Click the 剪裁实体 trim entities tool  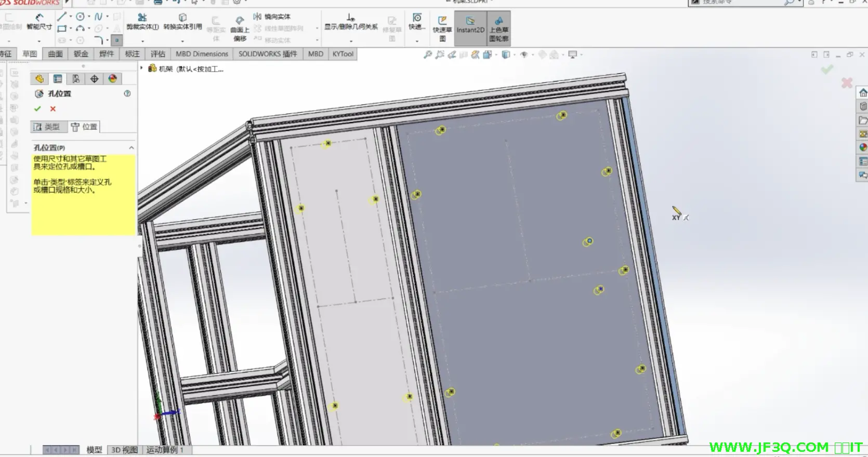point(142,22)
